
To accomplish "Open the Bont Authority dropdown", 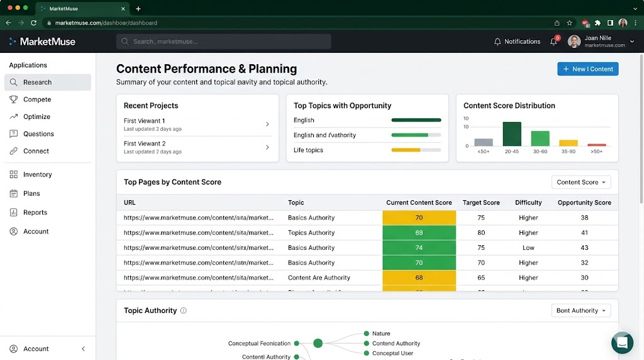I will point(580,310).
